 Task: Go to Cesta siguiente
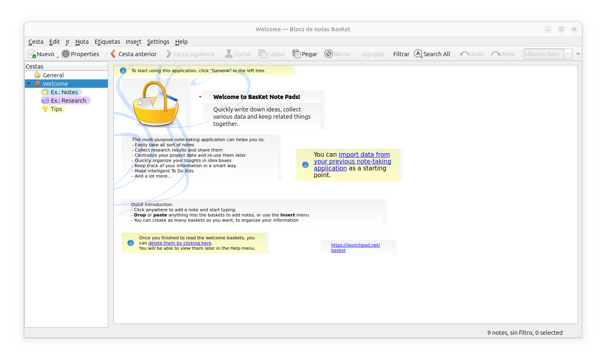pos(190,54)
